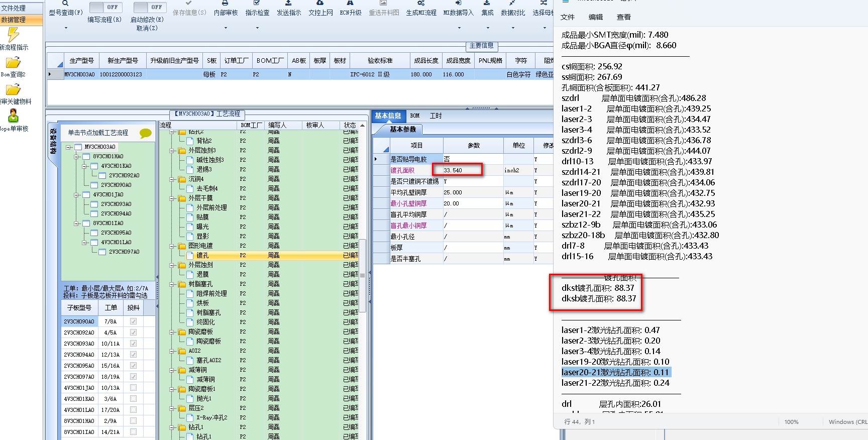The image size is (868, 440).
Task: Click the ECN升级 toolbar icon
Action: pyautogui.click(x=350, y=3)
